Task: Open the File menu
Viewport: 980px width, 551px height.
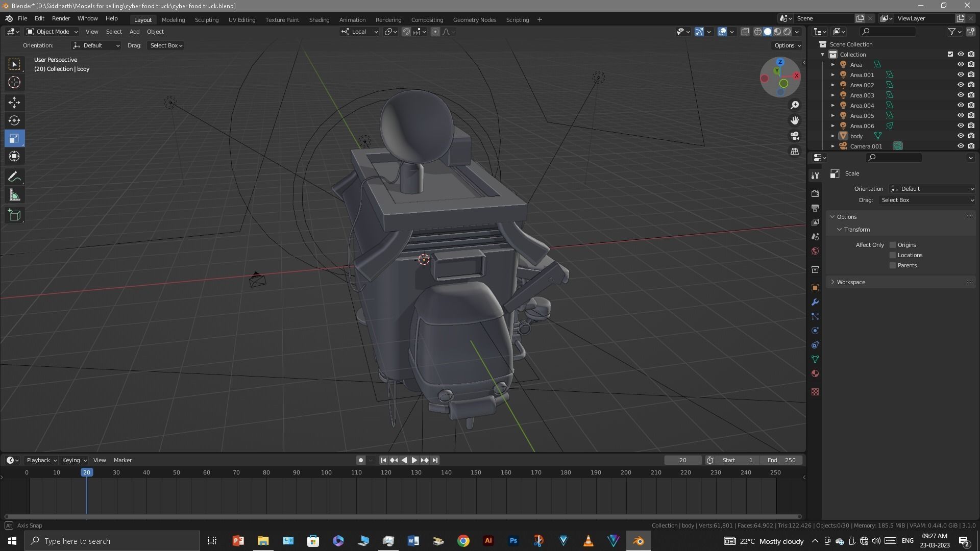Action: 22,18
